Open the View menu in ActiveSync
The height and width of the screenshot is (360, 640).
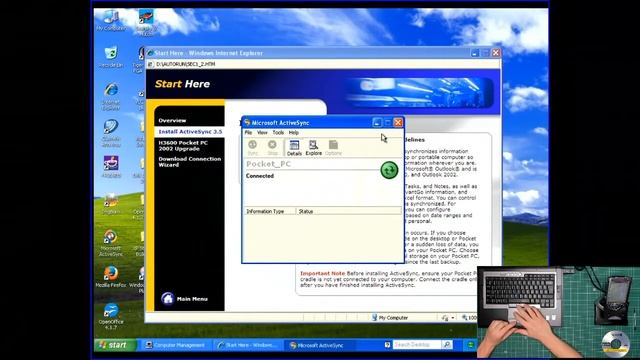262,133
